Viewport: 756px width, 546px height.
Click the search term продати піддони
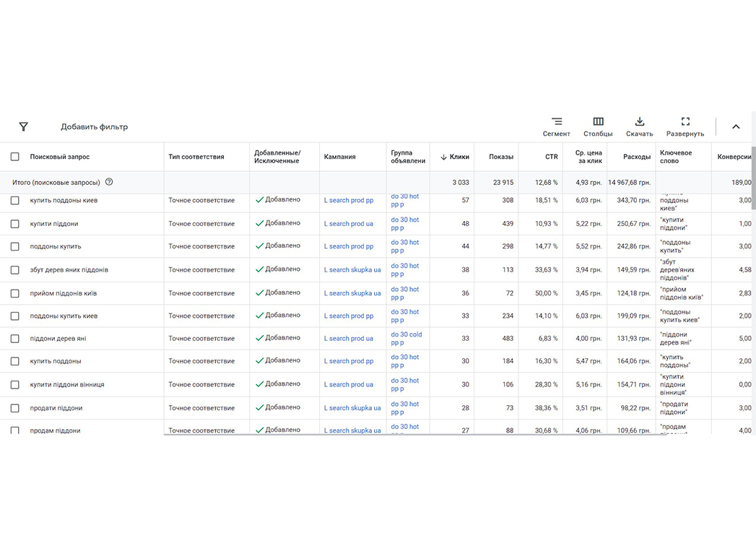coord(56,408)
